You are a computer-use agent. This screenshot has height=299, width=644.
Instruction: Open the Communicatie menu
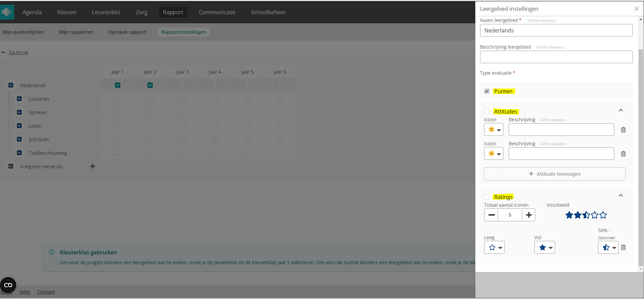217,12
